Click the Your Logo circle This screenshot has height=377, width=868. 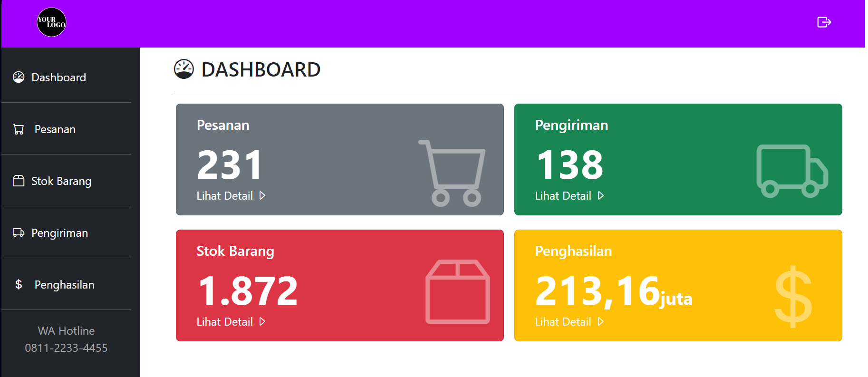(x=51, y=22)
